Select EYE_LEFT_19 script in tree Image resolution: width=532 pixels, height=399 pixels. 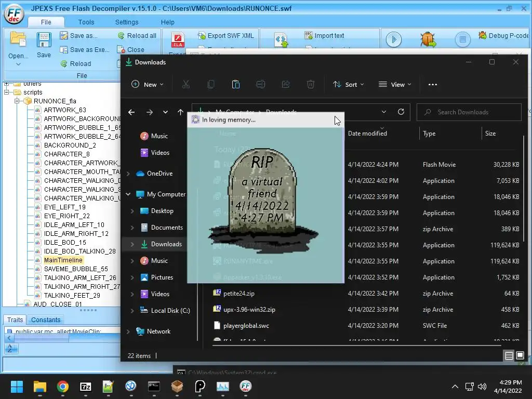coord(64,207)
